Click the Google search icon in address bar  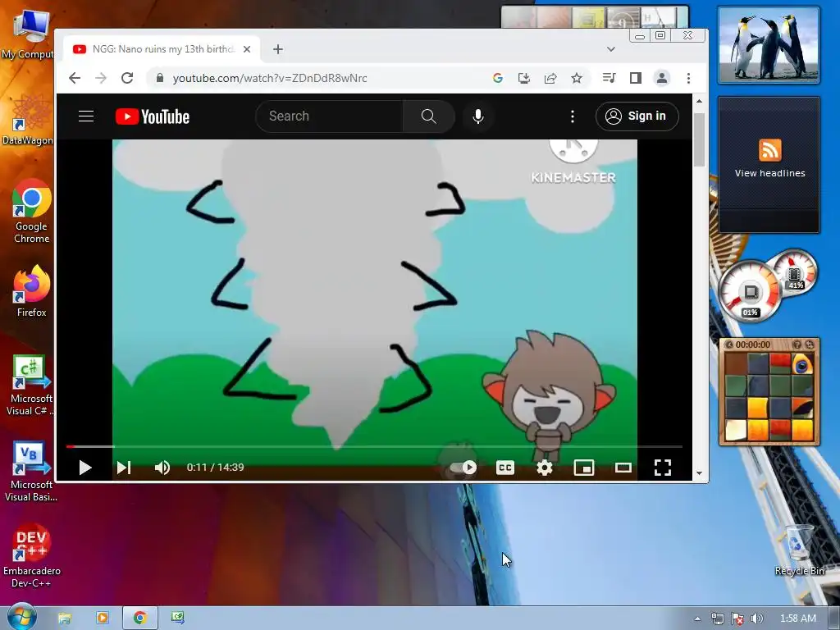click(x=498, y=78)
